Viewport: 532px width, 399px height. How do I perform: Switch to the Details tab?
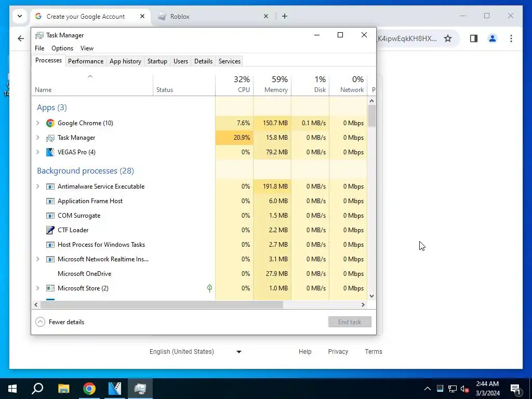click(203, 61)
